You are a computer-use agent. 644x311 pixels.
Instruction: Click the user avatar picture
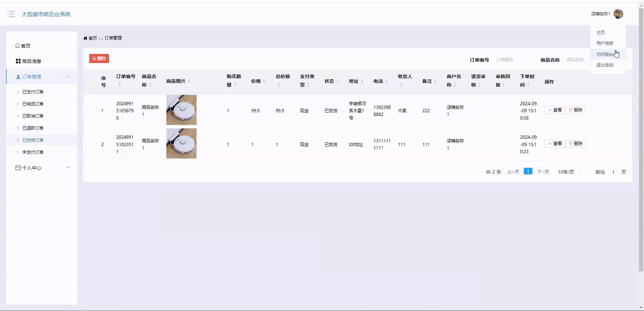click(618, 14)
